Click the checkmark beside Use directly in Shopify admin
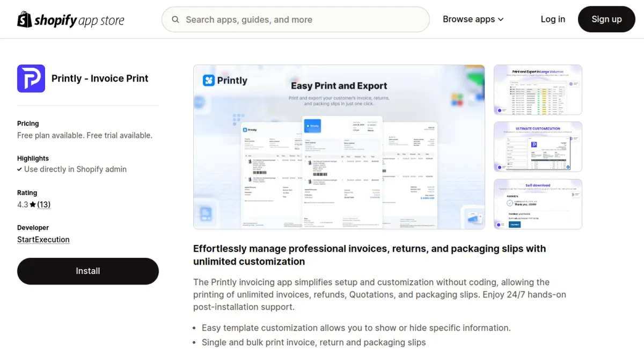This screenshot has height=349, width=644. click(x=20, y=169)
